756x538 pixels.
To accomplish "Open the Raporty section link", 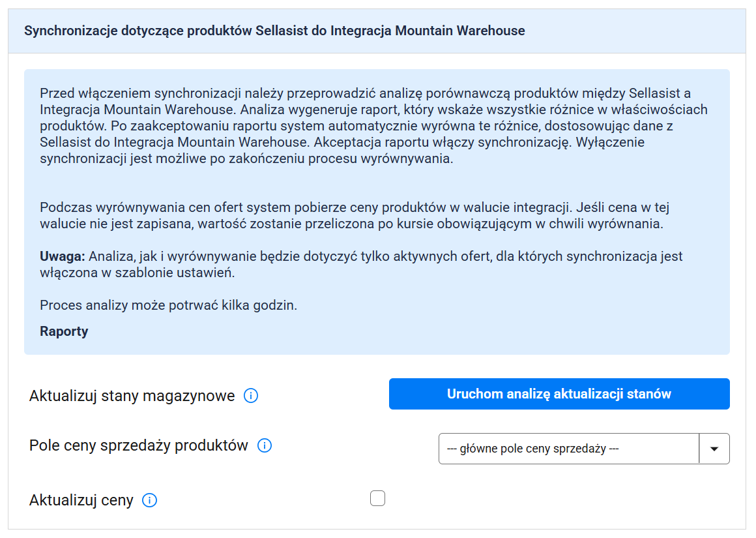I will 64,331.
